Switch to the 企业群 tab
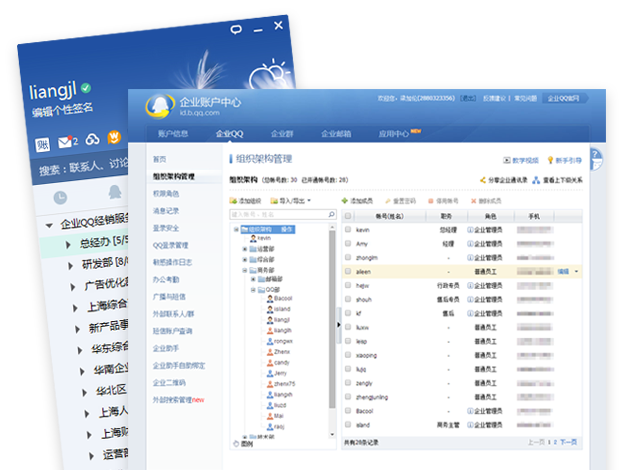625x470 pixels. tap(282, 134)
